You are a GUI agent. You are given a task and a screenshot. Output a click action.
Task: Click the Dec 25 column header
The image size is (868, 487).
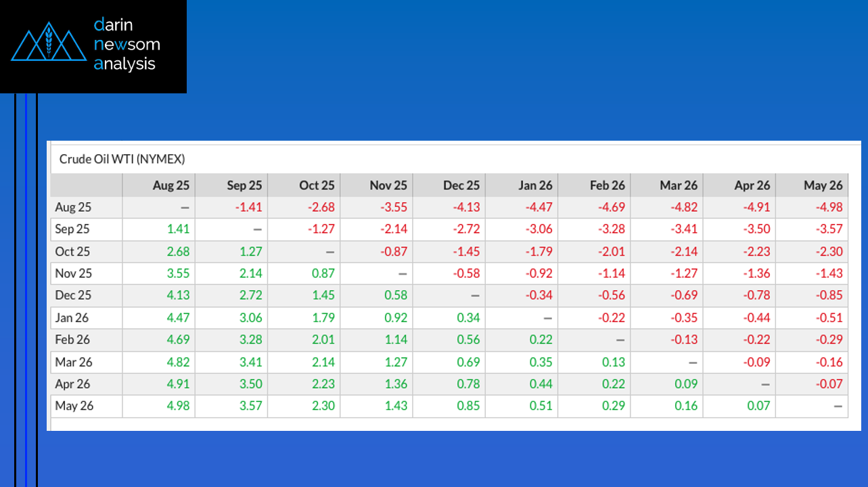pyautogui.click(x=461, y=185)
